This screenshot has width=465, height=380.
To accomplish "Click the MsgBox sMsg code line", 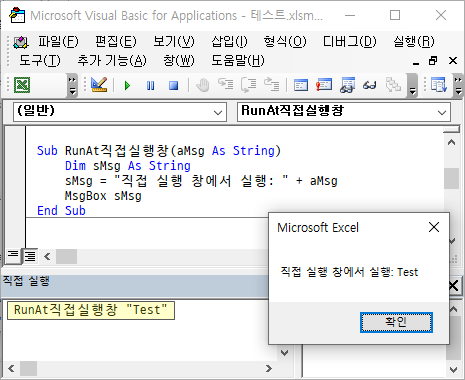I will click(103, 196).
